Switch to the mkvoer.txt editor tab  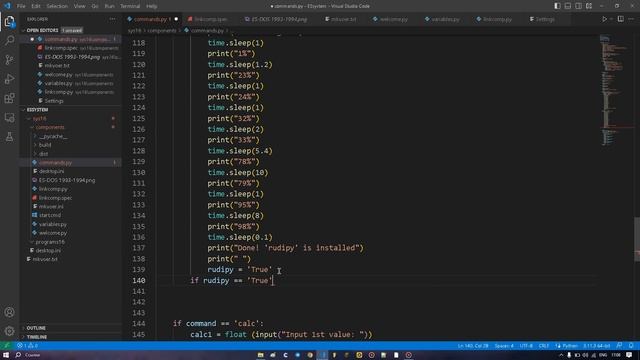(x=342, y=19)
